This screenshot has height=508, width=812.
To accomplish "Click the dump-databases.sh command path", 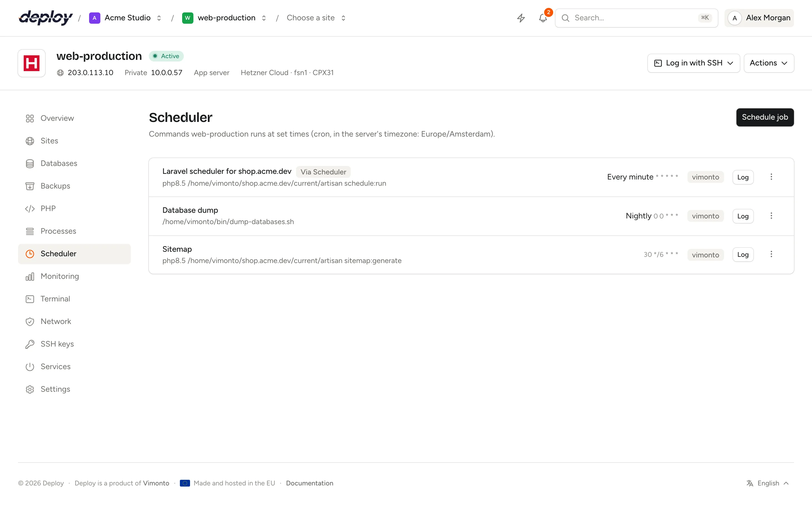I will pyautogui.click(x=228, y=222).
